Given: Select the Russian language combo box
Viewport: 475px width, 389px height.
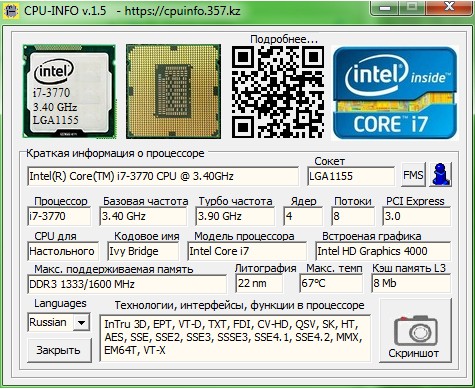Looking at the screenshot, I should [58, 322].
